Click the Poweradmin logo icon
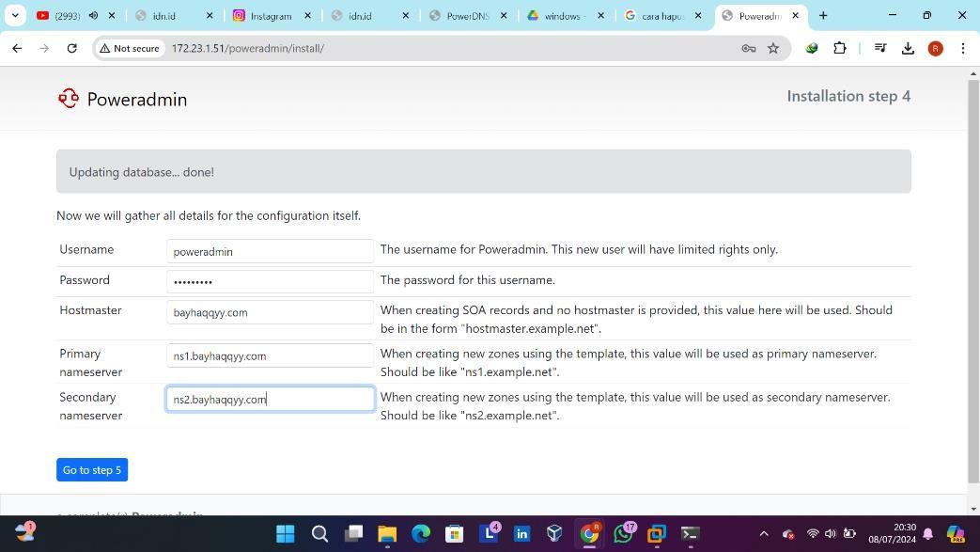980x552 pixels. [69, 98]
